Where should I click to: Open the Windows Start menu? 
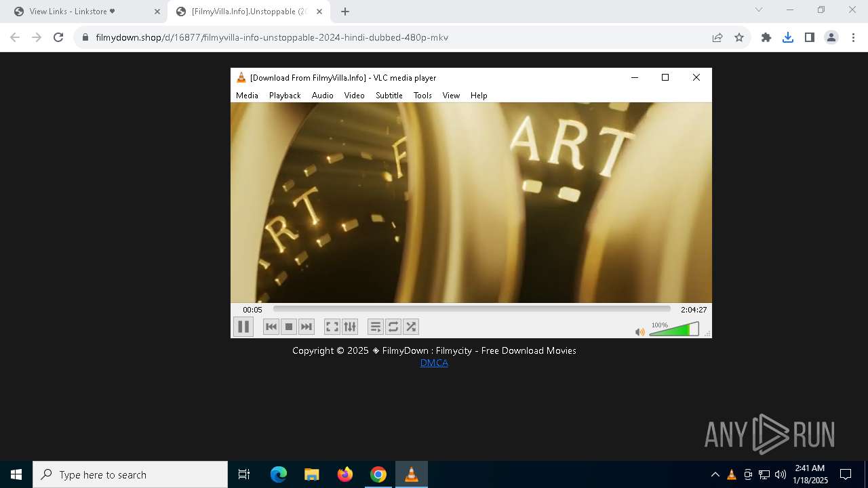16,474
